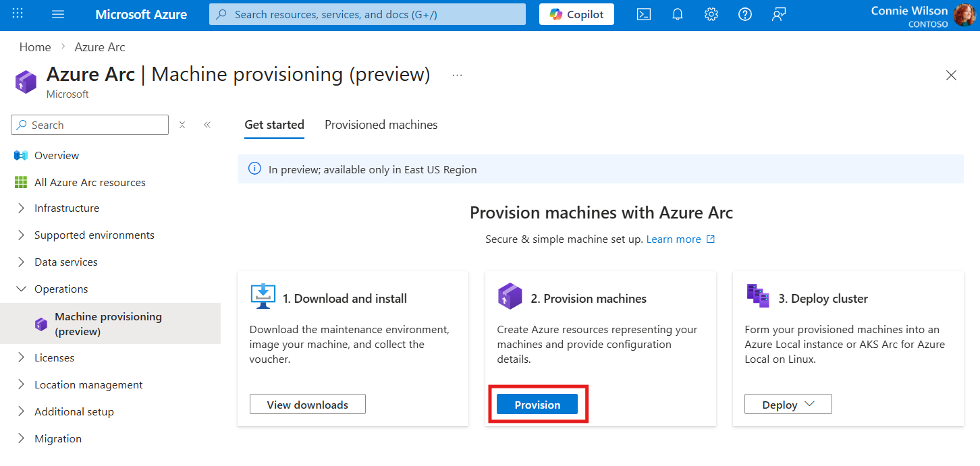This screenshot has height=466, width=980.
Task: Click the Overview icon in sidebar
Action: [21, 156]
